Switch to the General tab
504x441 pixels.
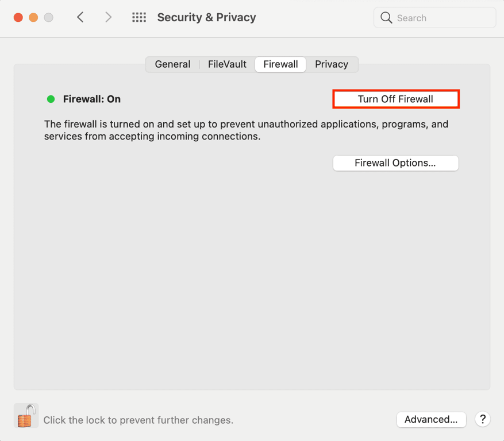point(172,64)
